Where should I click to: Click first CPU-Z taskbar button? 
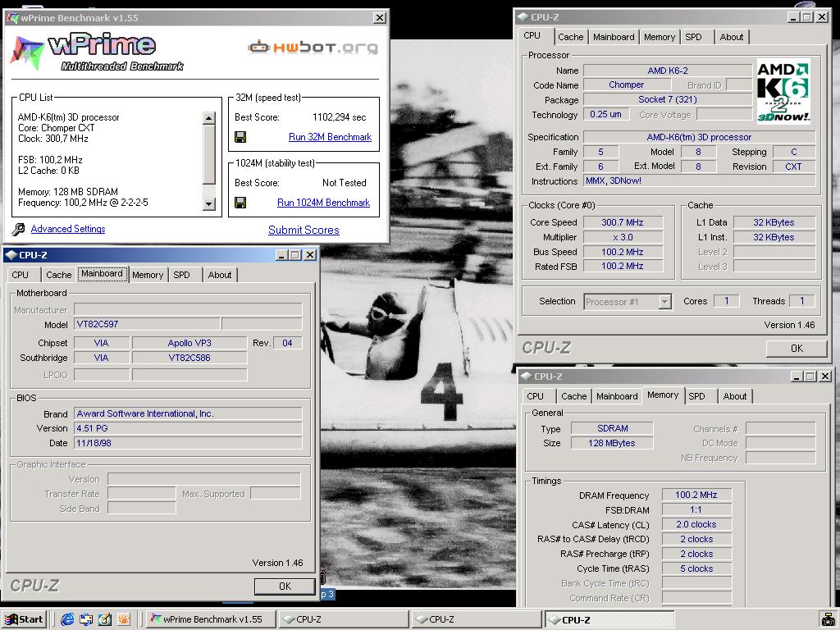[344, 619]
